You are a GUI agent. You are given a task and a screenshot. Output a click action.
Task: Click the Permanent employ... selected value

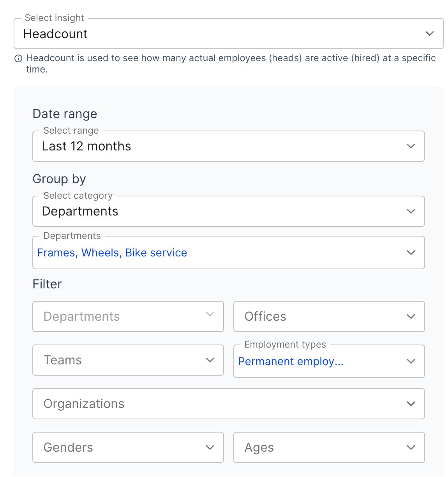click(x=291, y=362)
